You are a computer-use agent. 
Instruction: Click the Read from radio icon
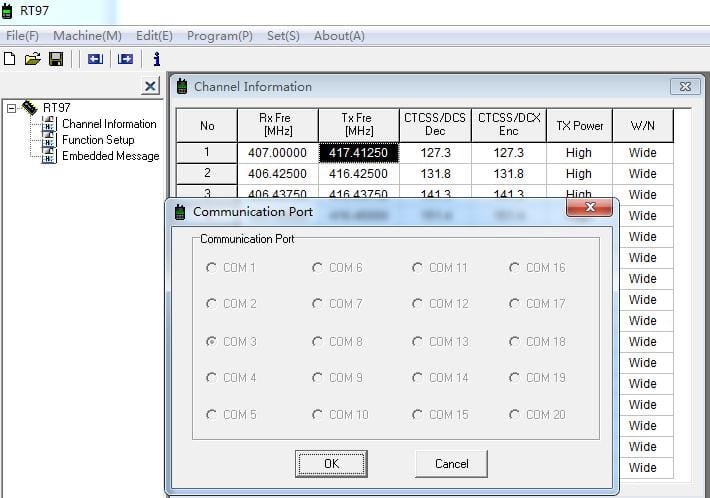coord(95,59)
